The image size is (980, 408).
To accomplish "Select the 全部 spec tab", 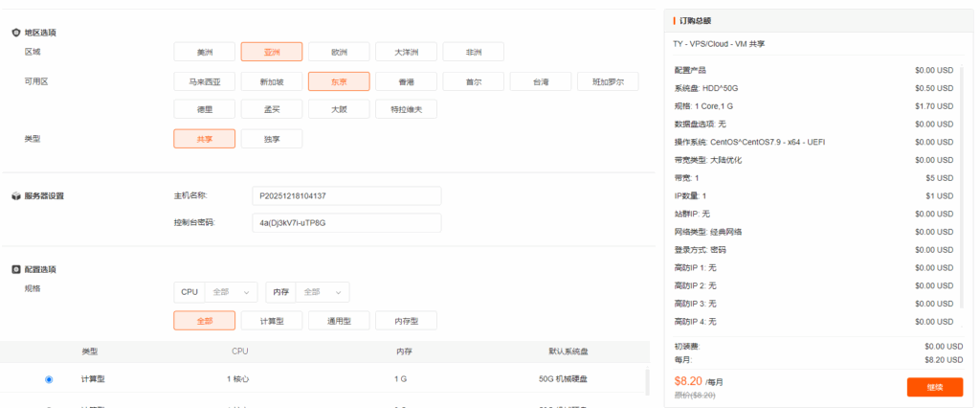I will [x=204, y=321].
